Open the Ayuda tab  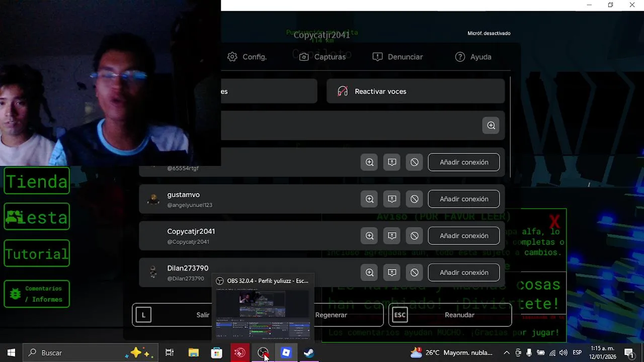tap(473, 57)
